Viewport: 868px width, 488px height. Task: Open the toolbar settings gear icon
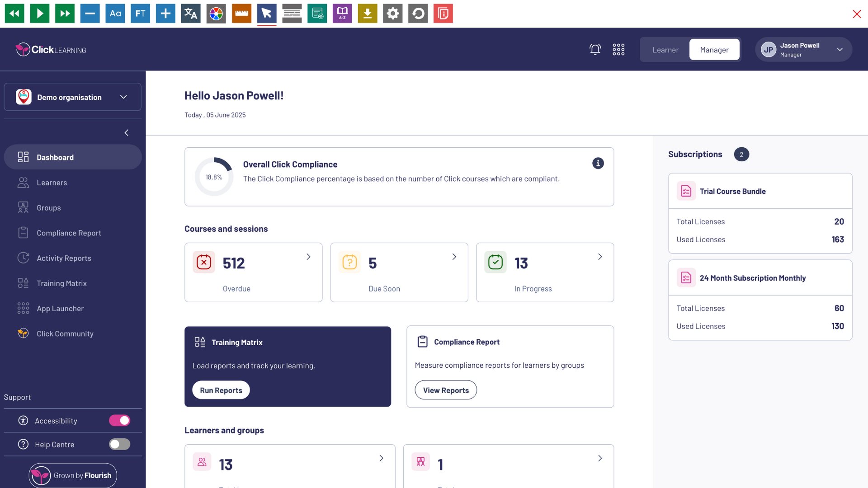click(x=393, y=14)
